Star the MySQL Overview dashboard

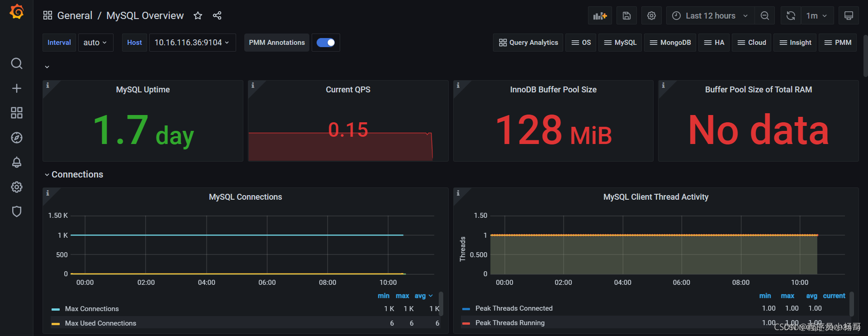(198, 16)
